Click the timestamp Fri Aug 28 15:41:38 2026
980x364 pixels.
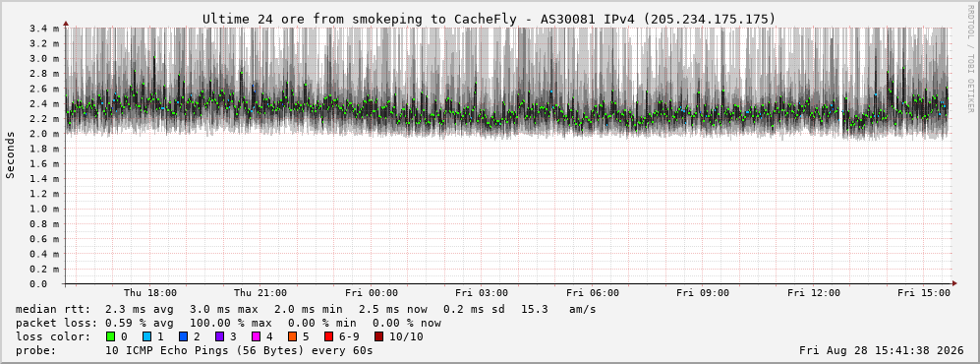[x=882, y=351]
